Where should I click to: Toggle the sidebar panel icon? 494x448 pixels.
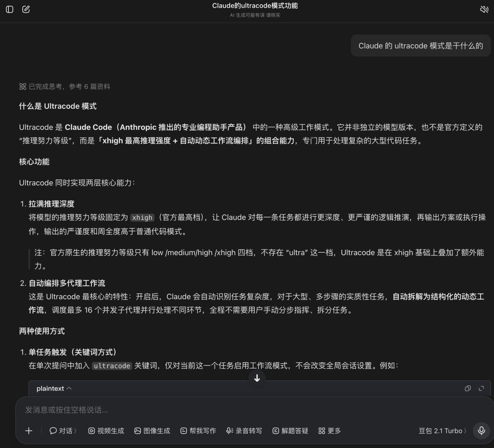click(10, 9)
